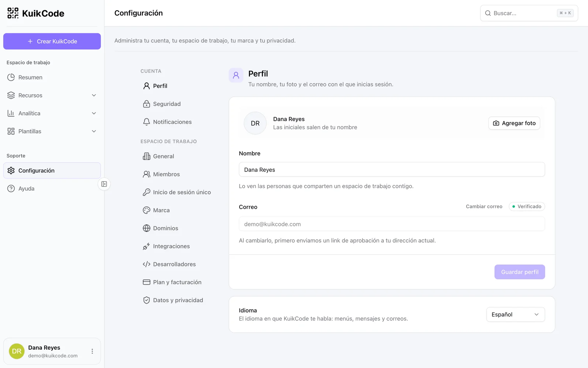Open the Español language dropdown

tap(516, 315)
